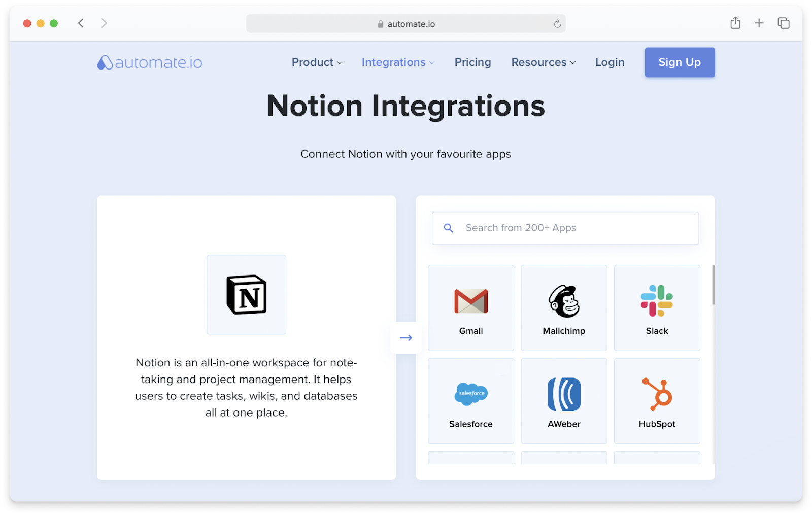
Task: Click the Gmail envelope icon
Action: (471, 301)
